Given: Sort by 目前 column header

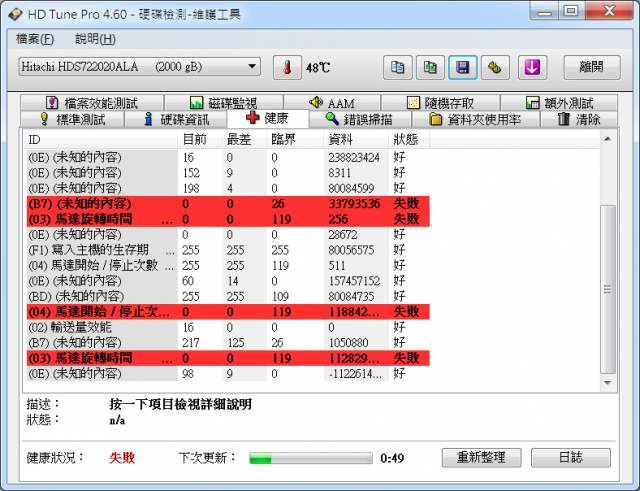Looking at the screenshot, I should [x=200, y=140].
